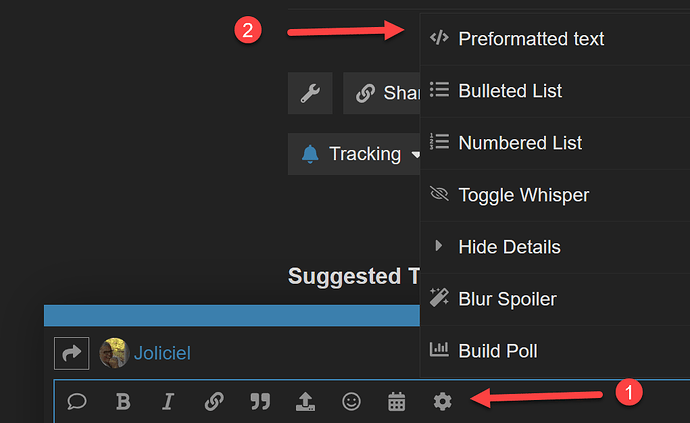Apply italic formatting in composer

(x=168, y=401)
